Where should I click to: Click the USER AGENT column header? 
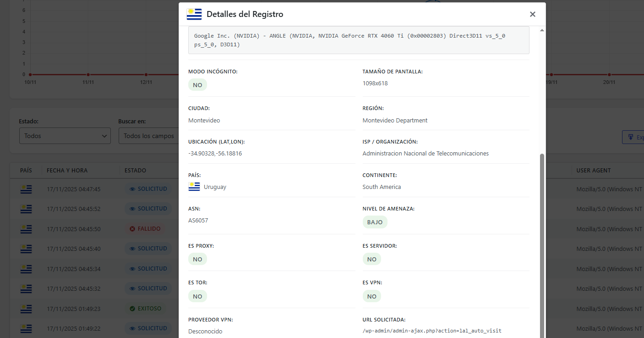pos(594,170)
